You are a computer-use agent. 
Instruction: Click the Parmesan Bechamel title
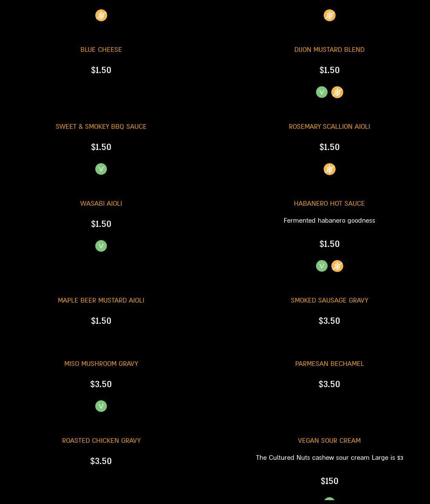[x=330, y=364]
